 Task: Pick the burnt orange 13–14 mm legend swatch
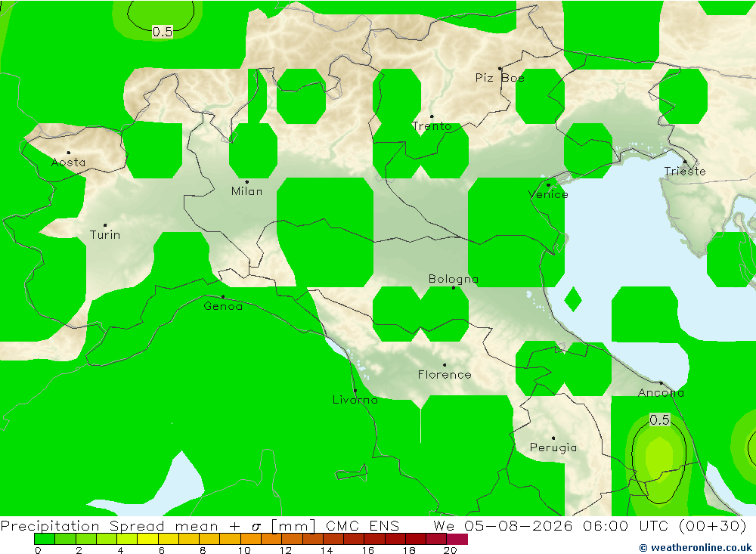click(x=313, y=539)
